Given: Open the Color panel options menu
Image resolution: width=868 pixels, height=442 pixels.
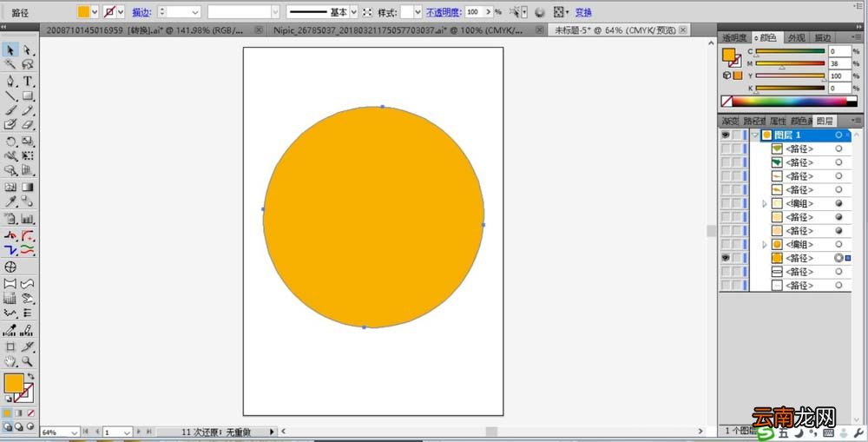Looking at the screenshot, I should pyautogui.click(x=858, y=37).
